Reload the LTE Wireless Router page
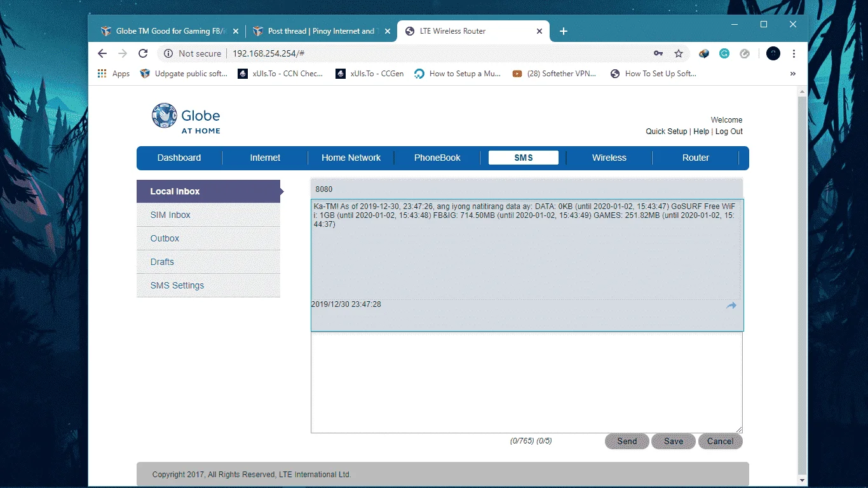 pyautogui.click(x=143, y=53)
